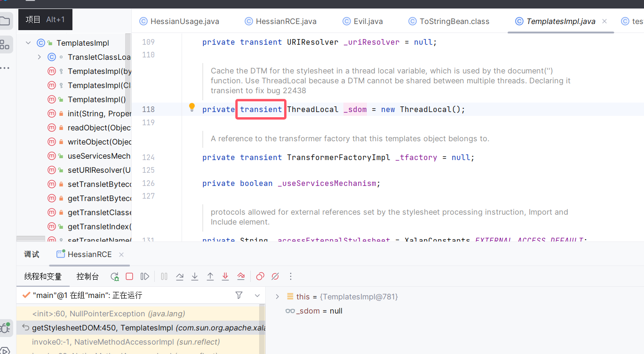This screenshot has width=644, height=354.
Task: Open the debug toolbar more options menu
Action: tap(291, 276)
